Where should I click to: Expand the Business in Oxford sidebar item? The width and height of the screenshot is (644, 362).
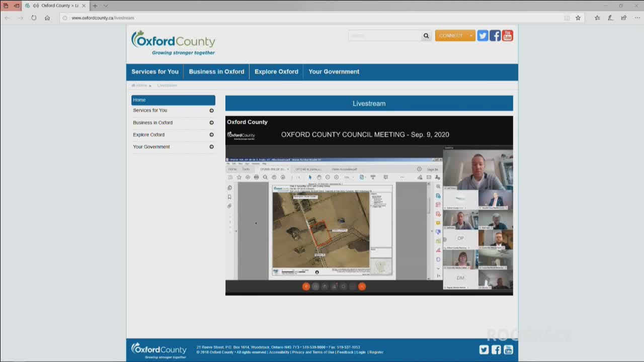(x=211, y=123)
